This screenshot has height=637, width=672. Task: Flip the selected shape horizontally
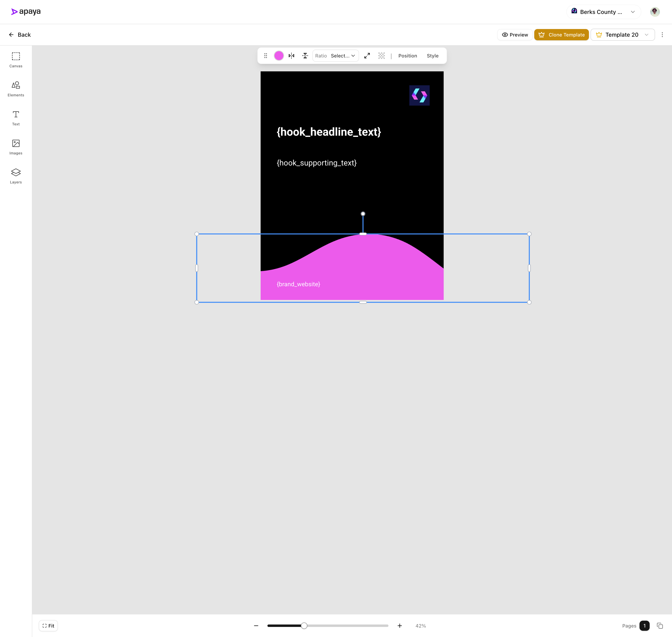pos(291,55)
